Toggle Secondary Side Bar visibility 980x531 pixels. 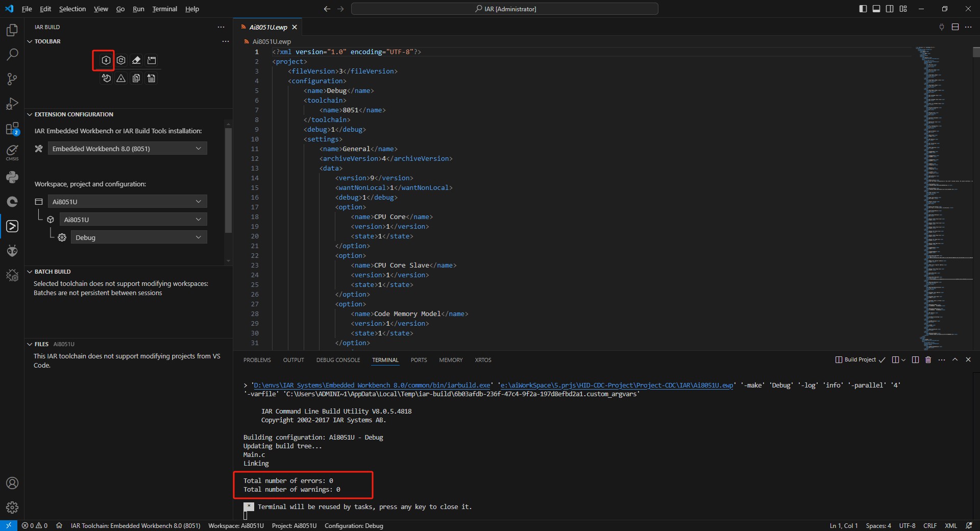pyautogui.click(x=890, y=9)
